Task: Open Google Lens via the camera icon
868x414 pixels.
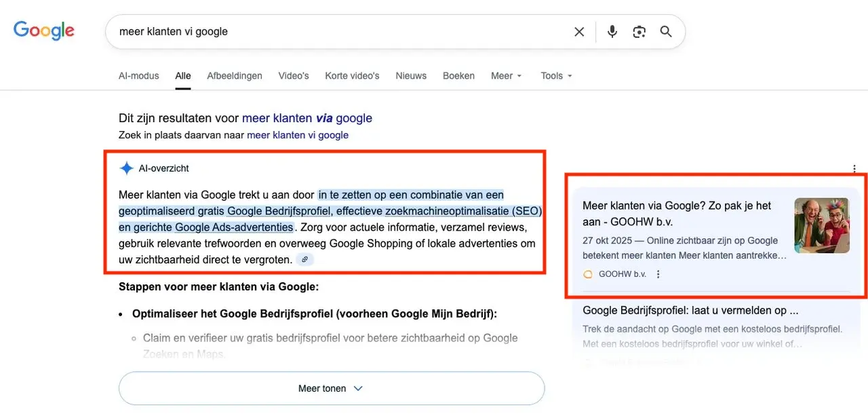Action: (x=639, y=31)
